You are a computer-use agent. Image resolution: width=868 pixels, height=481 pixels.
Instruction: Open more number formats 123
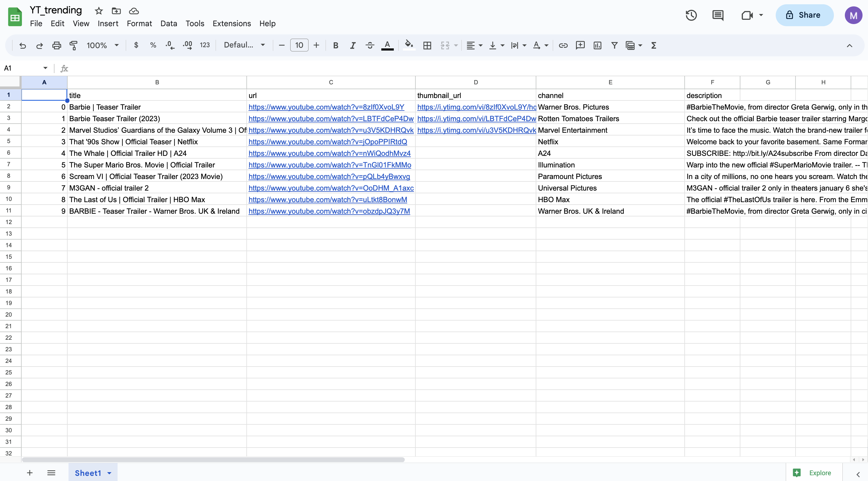pyautogui.click(x=205, y=45)
